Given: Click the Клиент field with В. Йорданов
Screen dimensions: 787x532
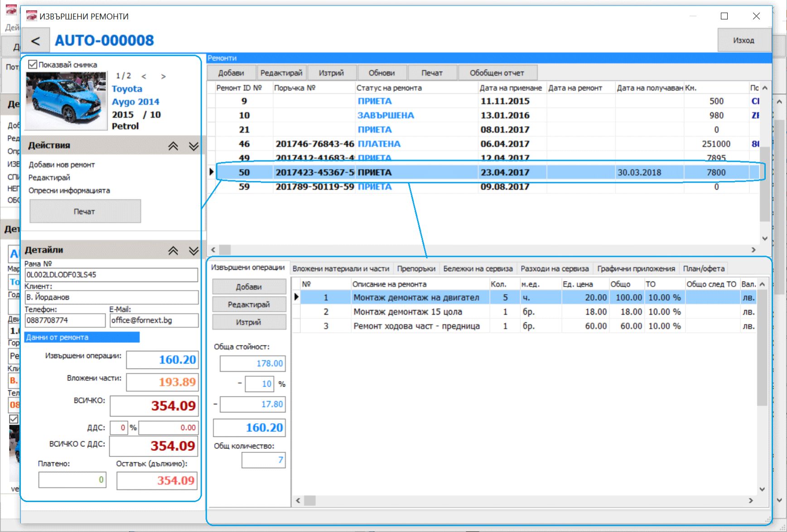Looking at the screenshot, I should 111,297.
